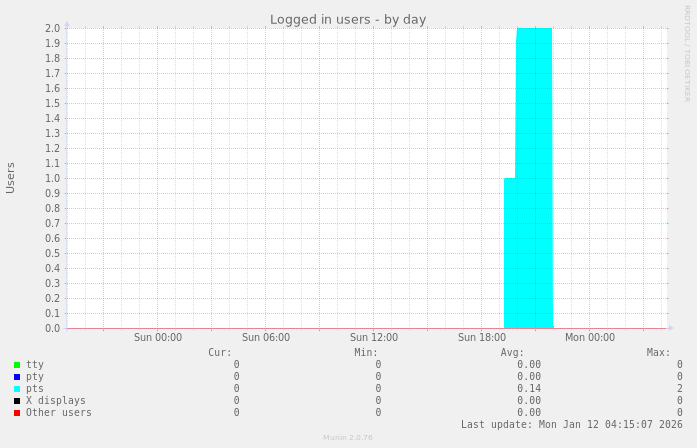Viewport: 697px width, 448px height.
Task: Select the 'X displays' legend label
Action: pos(56,400)
